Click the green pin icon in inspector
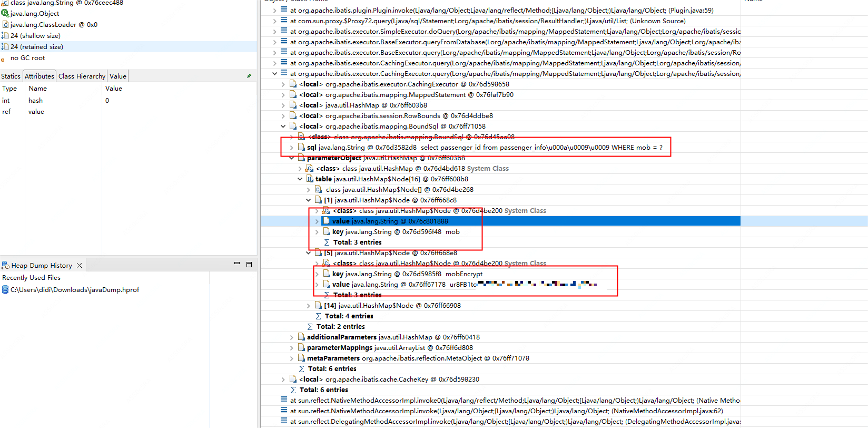Viewport: 868px width, 428px height. pos(249,76)
